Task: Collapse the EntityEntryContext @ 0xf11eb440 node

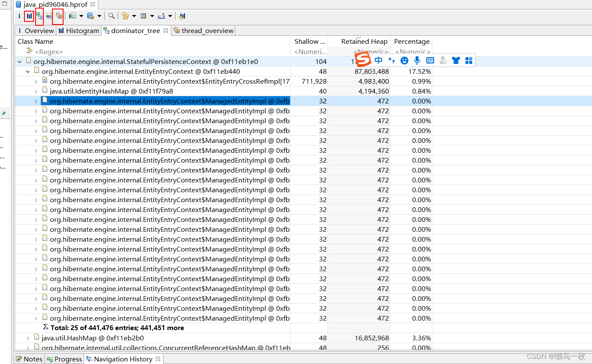Action: 27,72
